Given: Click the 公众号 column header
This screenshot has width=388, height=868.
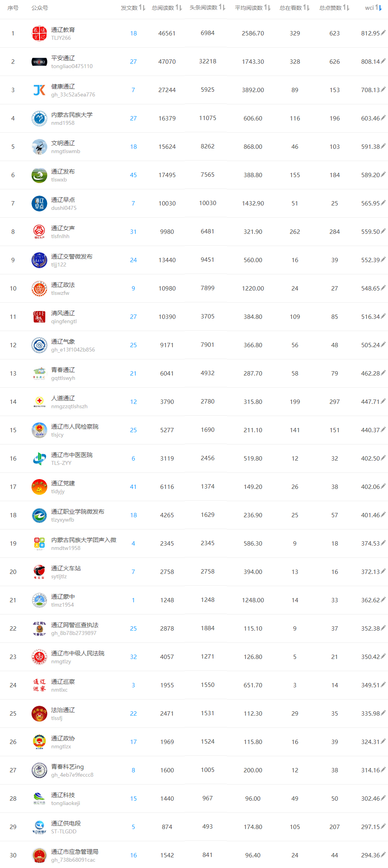Looking at the screenshot, I should coord(40,8).
